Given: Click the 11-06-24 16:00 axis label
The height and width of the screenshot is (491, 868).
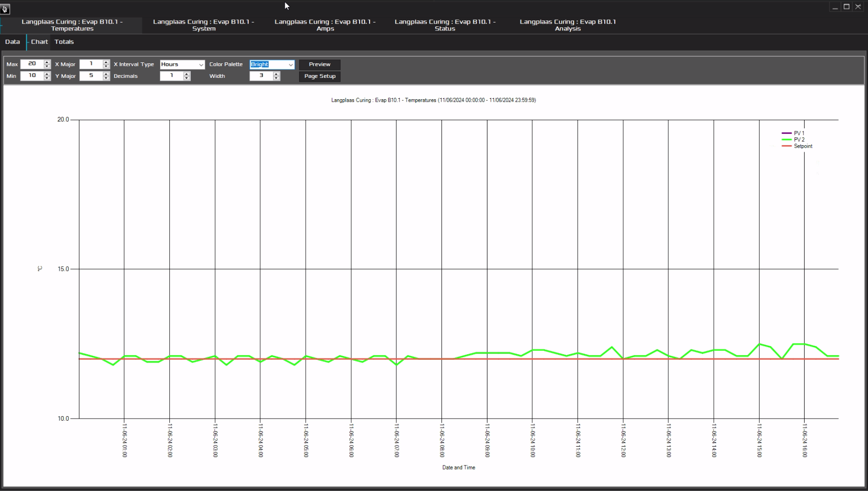Looking at the screenshot, I should coord(805,440).
